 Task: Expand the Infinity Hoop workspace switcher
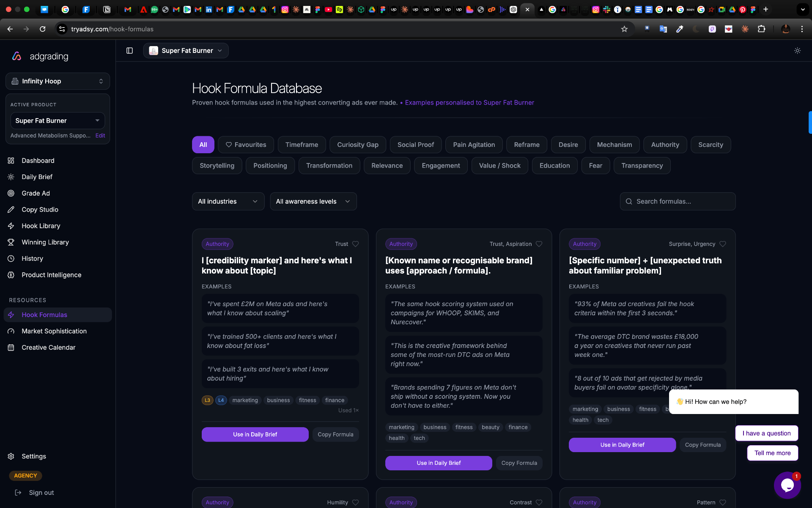pyautogui.click(x=58, y=81)
